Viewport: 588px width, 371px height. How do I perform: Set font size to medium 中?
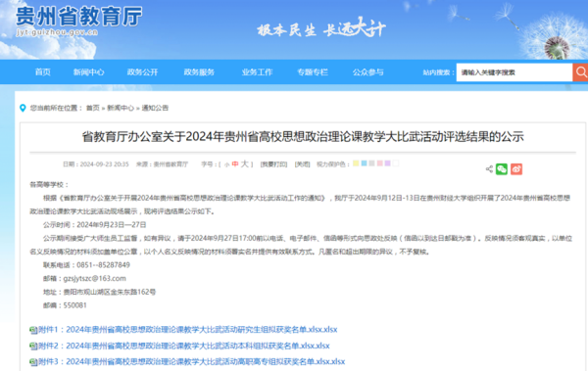tap(235, 164)
